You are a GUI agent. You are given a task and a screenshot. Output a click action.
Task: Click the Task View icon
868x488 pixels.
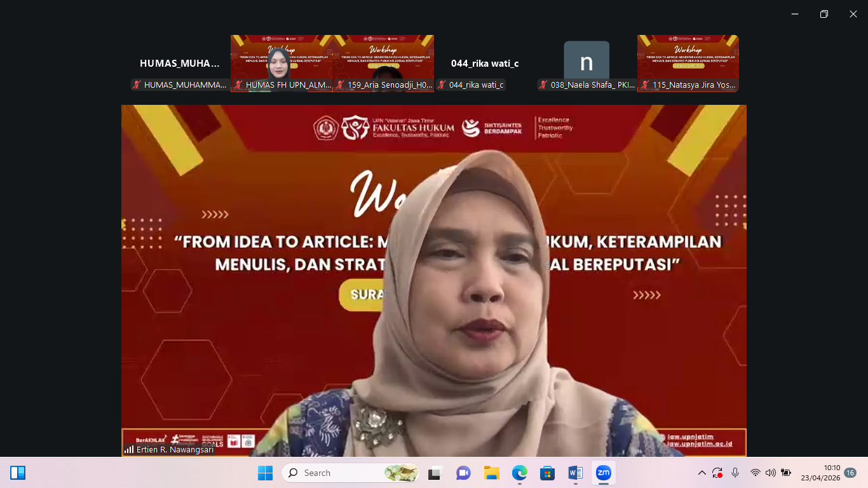click(x=435, y=473)
